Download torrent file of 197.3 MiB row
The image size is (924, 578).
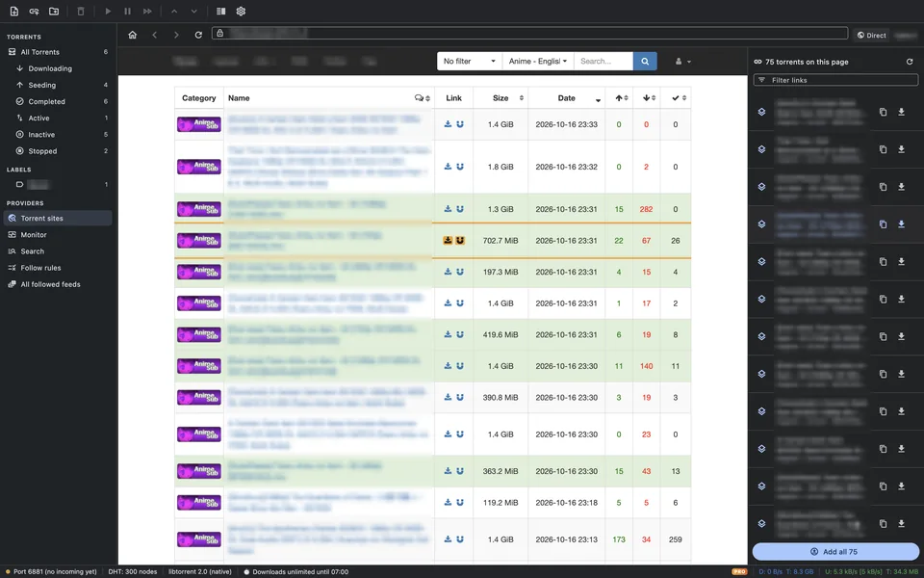[448, 272]
